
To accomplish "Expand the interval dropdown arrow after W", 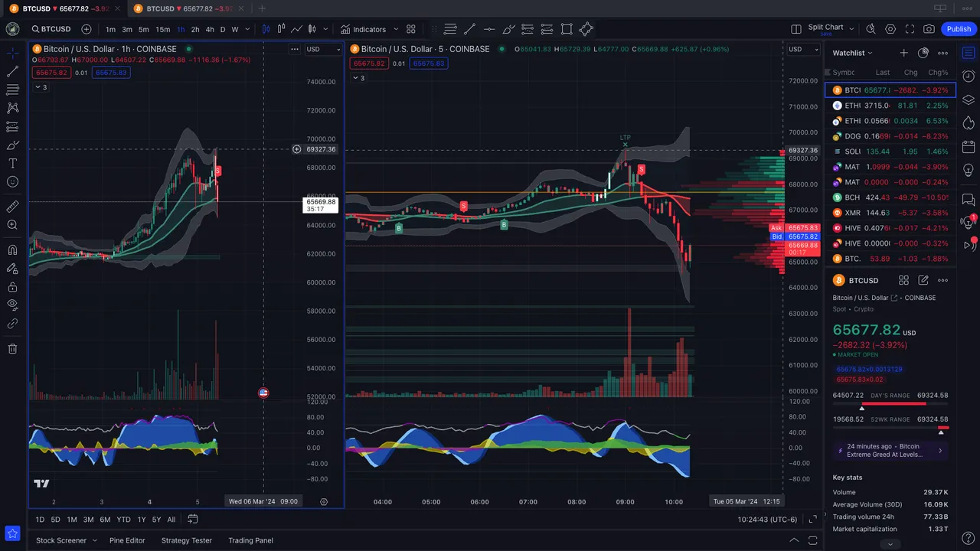I will pyautogui.click(x=249, y=29).
